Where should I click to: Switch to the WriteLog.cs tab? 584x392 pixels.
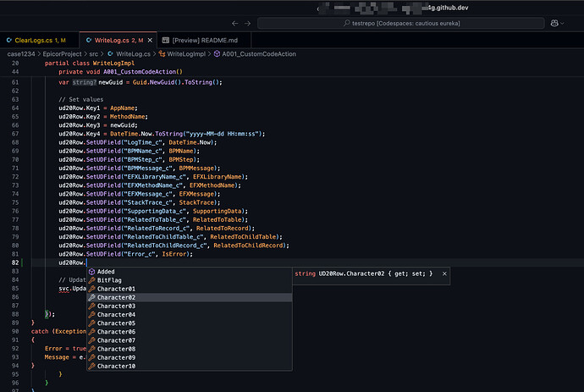pos(118,41)
